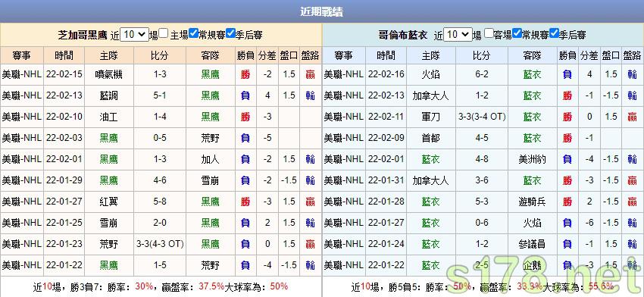The image size is (644, 297).
Task: Click score 0-6 of 藍衣 vs 火焰
Action: [x=482, y=223]
